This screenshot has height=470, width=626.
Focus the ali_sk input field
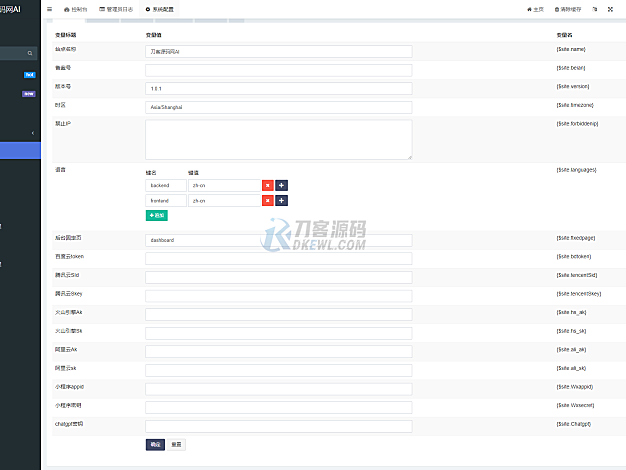[x=279, y=371]
